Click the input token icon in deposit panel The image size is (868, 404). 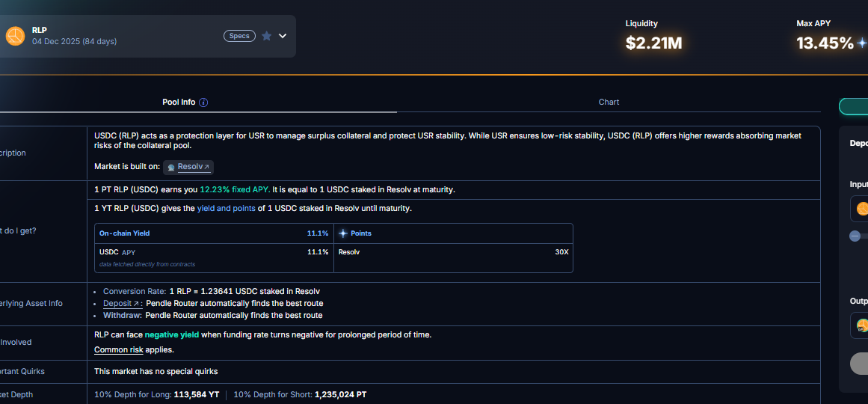click(x=862, y=209)
